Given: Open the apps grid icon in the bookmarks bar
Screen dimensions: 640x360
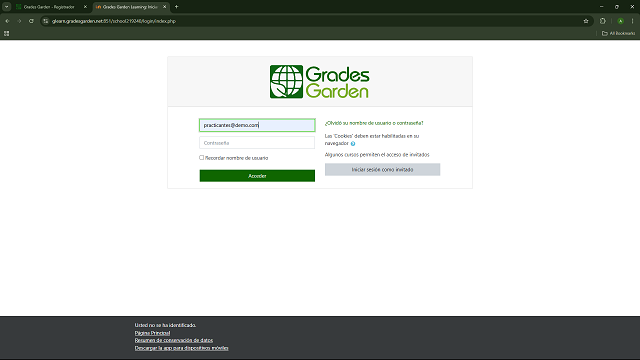Looking at the screenshot, I should pos(7,33).
